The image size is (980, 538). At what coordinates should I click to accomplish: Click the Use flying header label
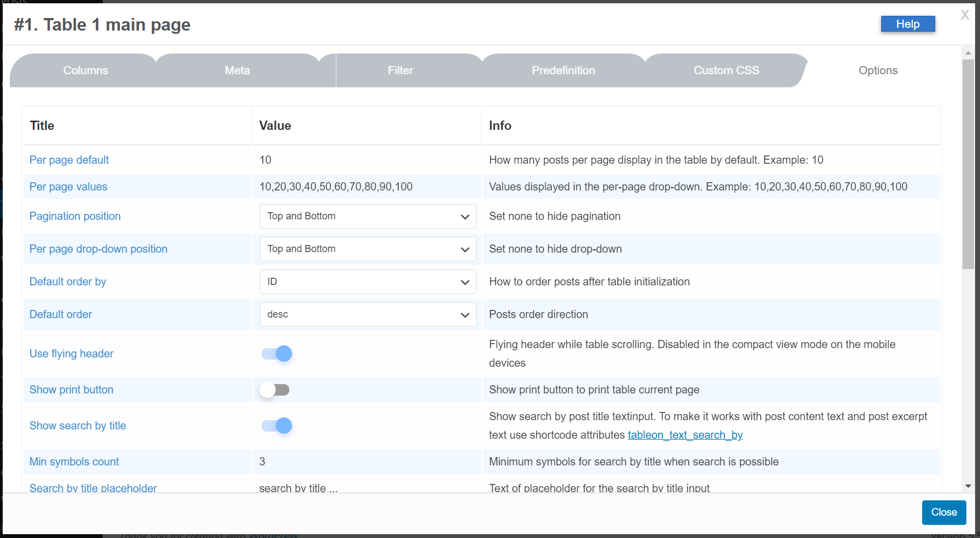click(x=72, y=354)
